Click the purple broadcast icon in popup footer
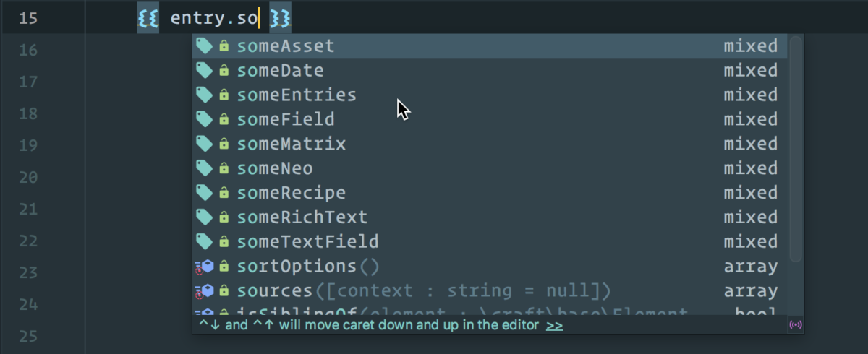Viewport: 868px width, 354px height. click(796, 326)
